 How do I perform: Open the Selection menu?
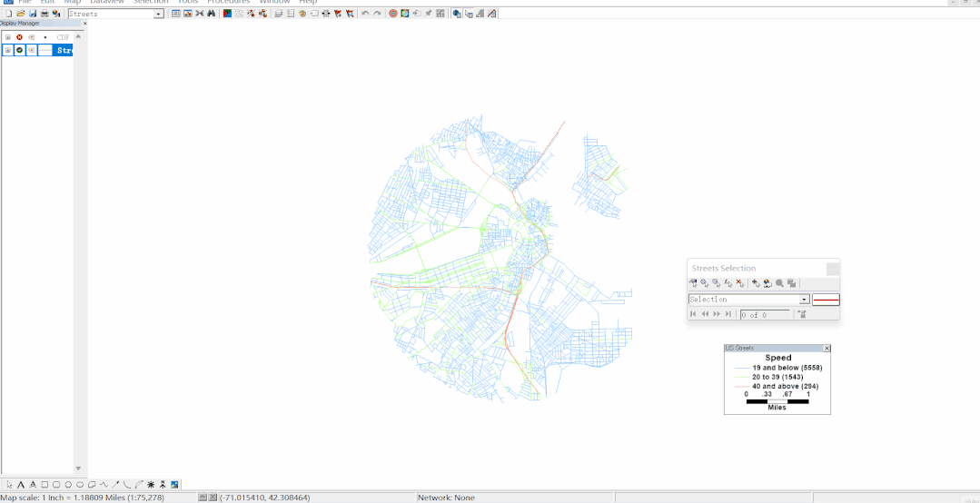pos(151,2)
